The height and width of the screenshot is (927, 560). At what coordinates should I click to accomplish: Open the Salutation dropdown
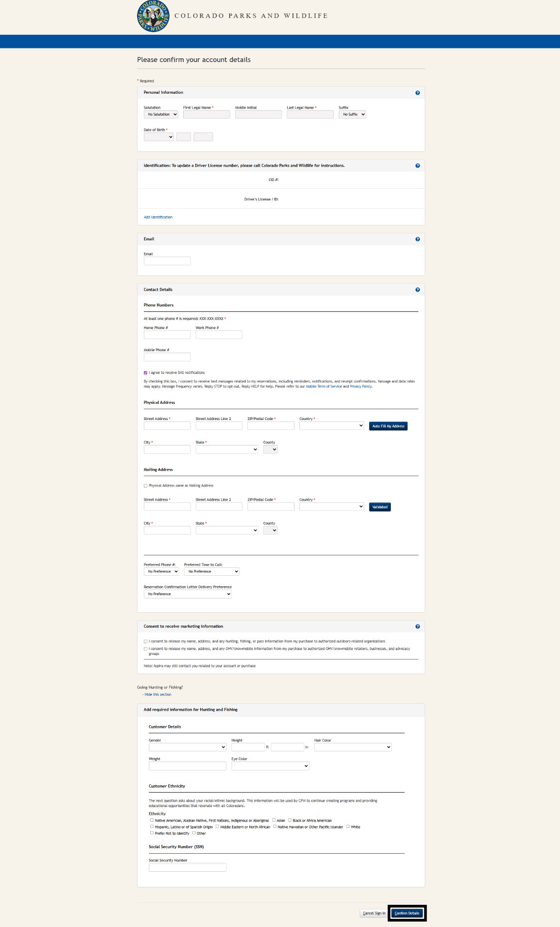click(161, 114)
